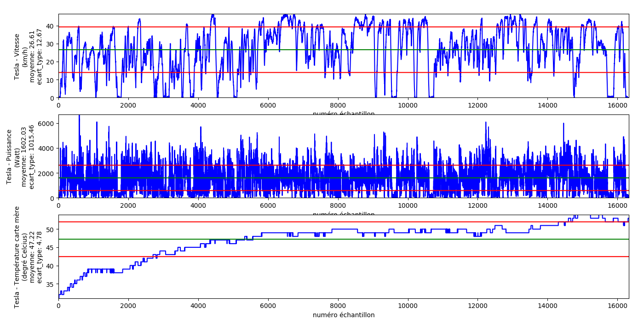Click x-tick '6000' under the Puissance plot
Image resolution: width=644 pixels, height=325 pixels.
point(268,205)
